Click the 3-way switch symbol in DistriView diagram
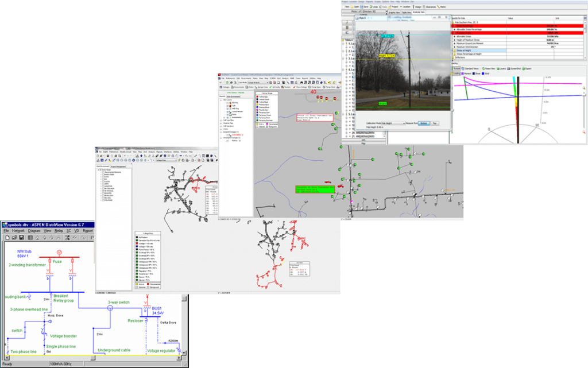Viewport: 588px width, 368px height. [x=110, y=308]
